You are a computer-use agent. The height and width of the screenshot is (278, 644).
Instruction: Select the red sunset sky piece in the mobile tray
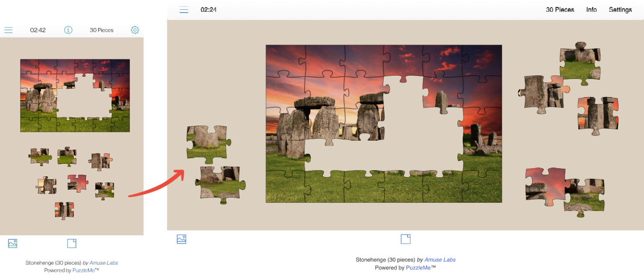point(78,183)
